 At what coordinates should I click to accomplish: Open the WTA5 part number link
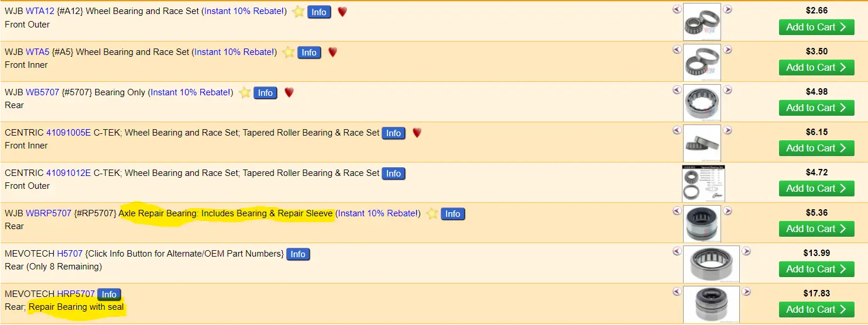pos(37,52)
